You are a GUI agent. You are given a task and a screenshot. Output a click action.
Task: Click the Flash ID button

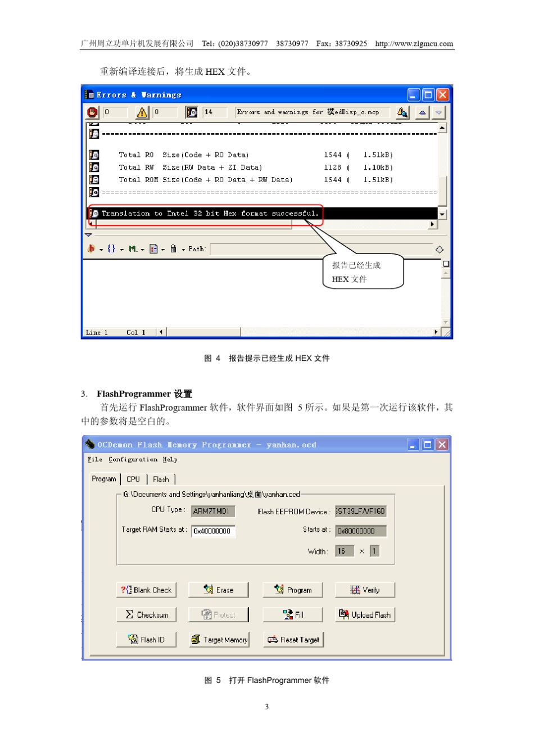(146, 640)
